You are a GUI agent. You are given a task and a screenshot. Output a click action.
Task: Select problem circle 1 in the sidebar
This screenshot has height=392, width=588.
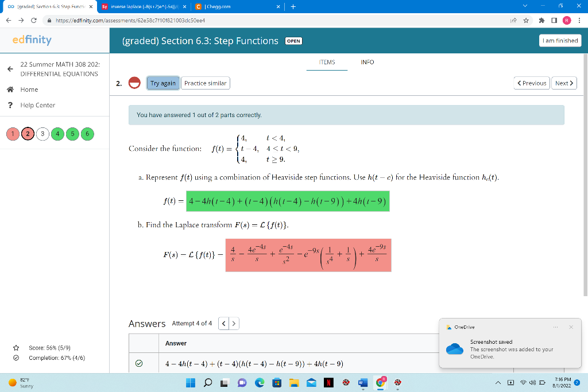tap(13, 134)
